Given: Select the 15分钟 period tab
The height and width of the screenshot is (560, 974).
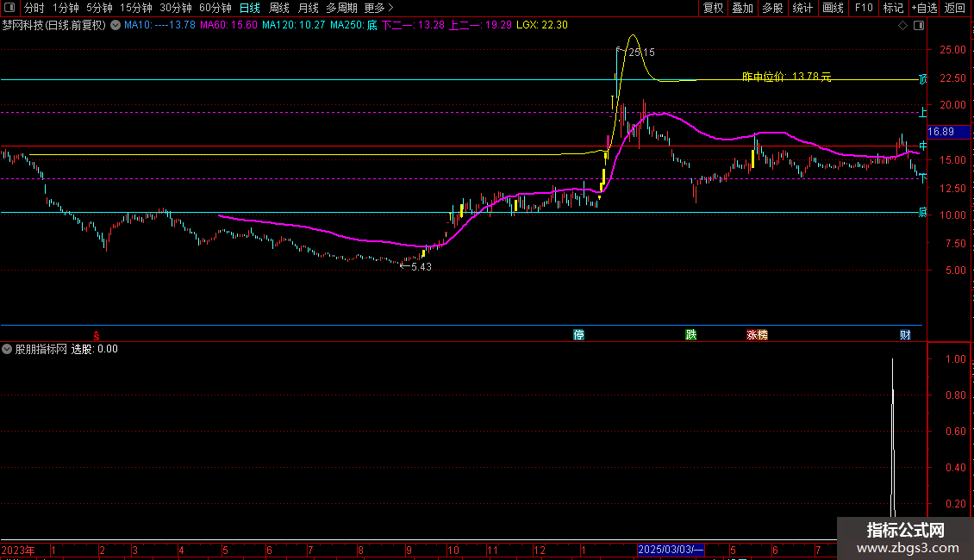Looking at the screenshot, I should point(135,8).
